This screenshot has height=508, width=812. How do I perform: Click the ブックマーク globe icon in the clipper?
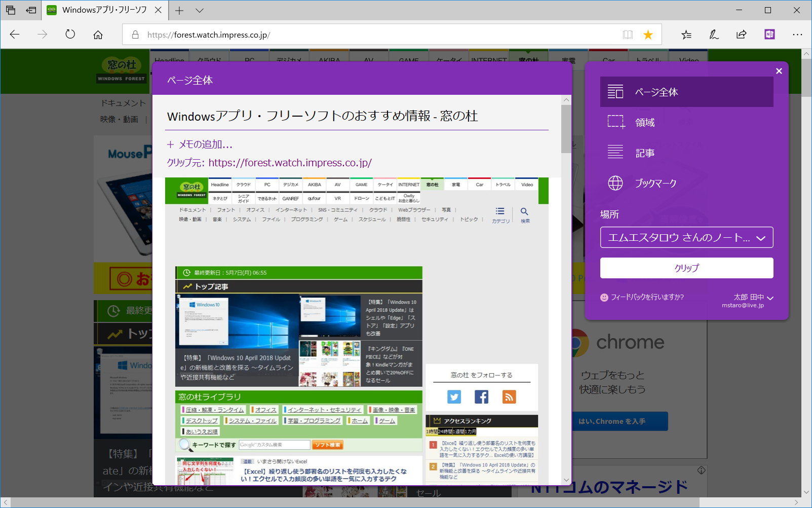pos(615,183)
